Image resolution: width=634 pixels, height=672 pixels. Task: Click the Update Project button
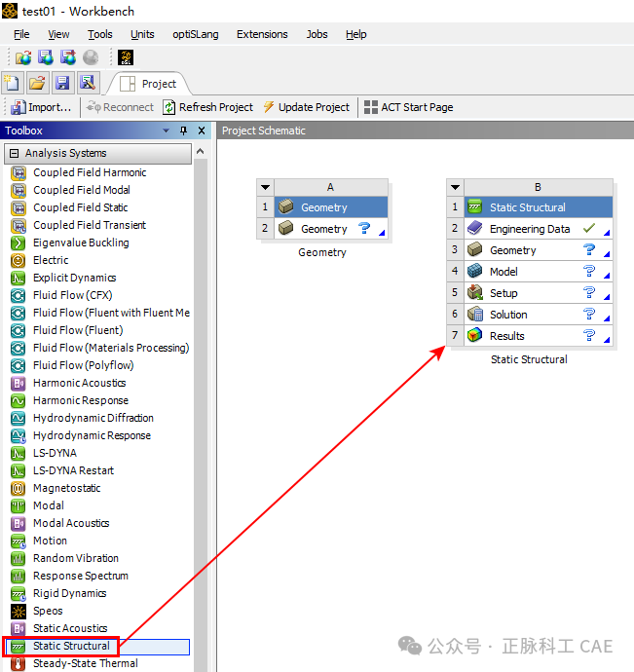tap(304, 107)
